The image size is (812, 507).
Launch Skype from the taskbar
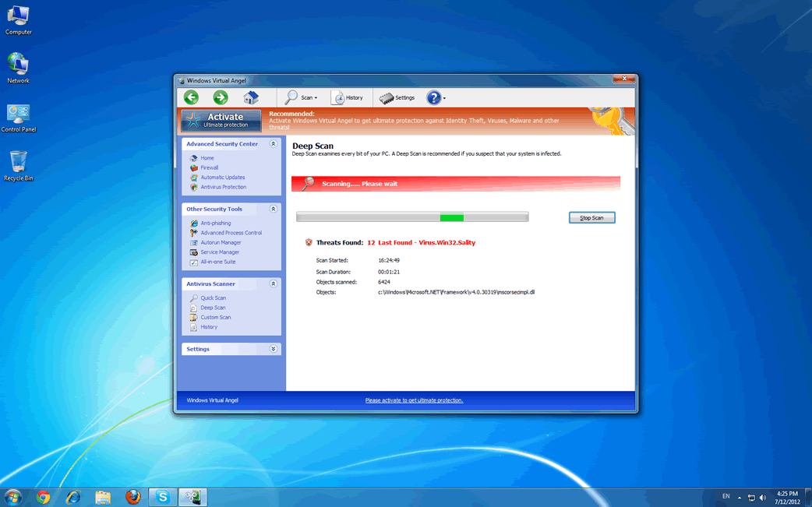(x=163, y=497)
